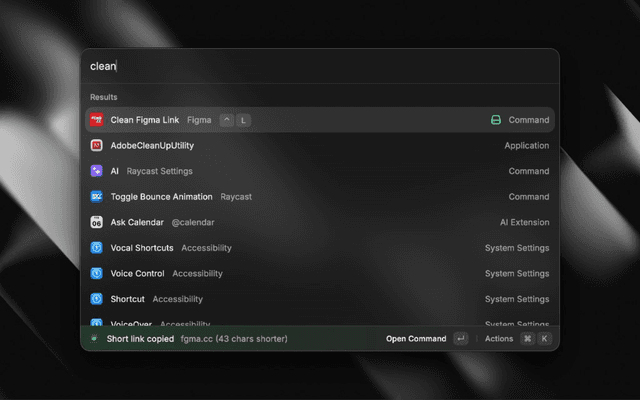Screen dimensions: 640x400
Task: Open the Actions menu
Action: tap(499, 339)
